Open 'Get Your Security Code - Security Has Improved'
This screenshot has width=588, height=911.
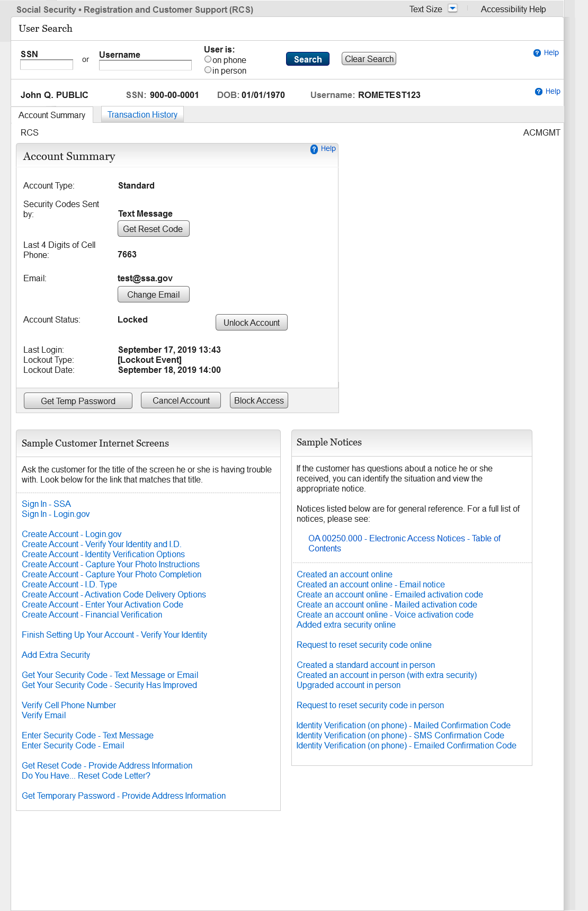(110, 685)
